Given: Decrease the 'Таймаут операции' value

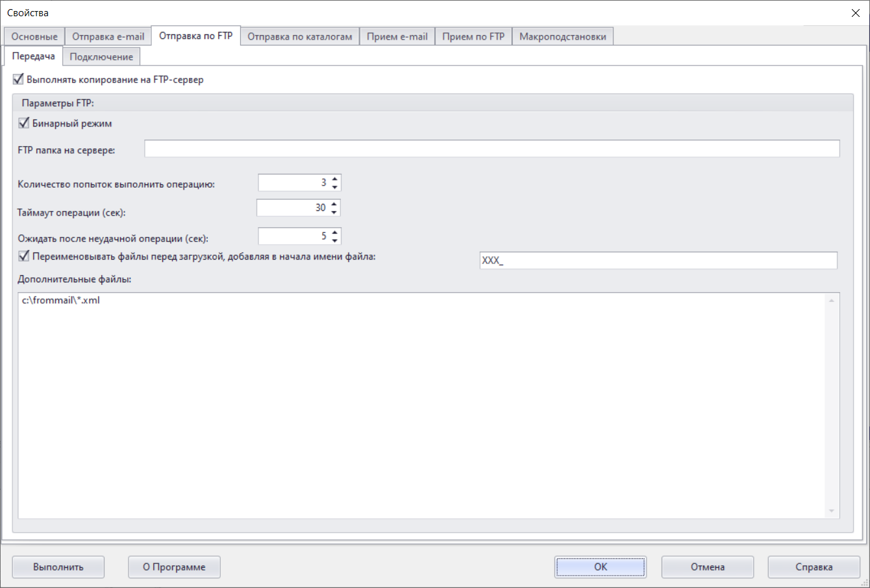Looking at the screenshot, I should point(334,212).
